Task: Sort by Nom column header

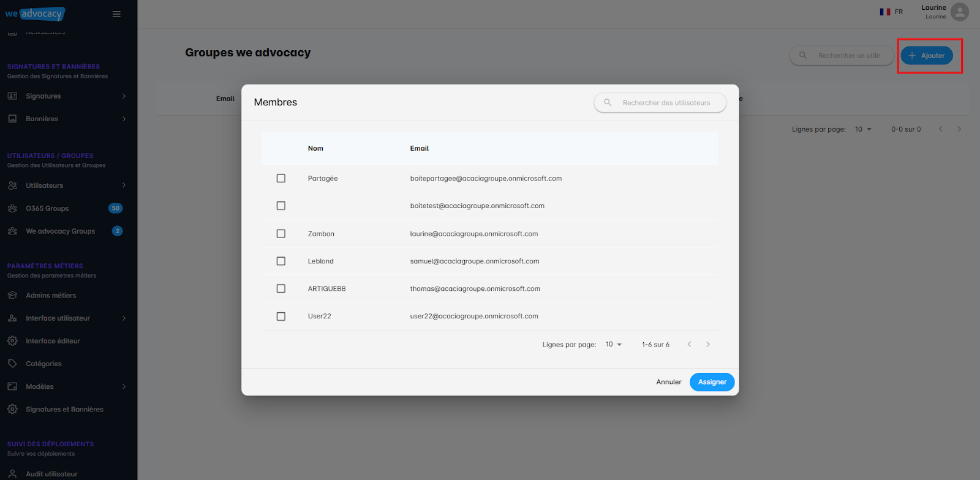Action: (x=315, y=148)
